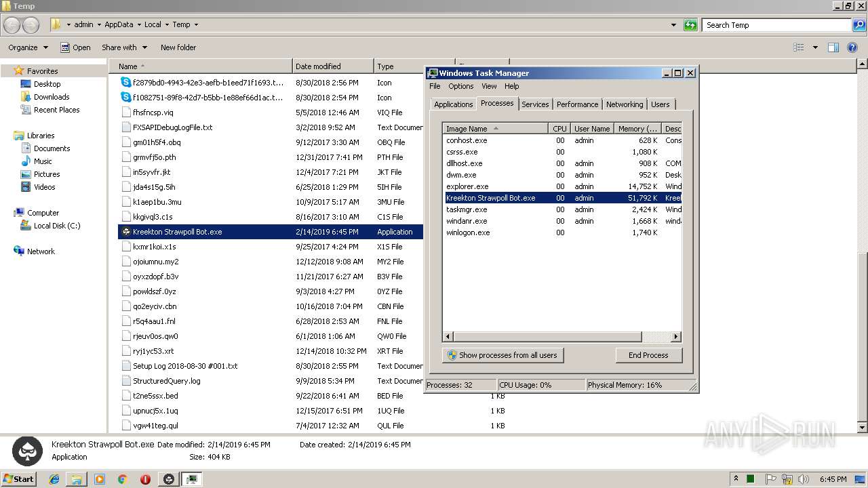868x488 pixels.
Task: Sort processes by Image Name column
Action: pos(495,129)
